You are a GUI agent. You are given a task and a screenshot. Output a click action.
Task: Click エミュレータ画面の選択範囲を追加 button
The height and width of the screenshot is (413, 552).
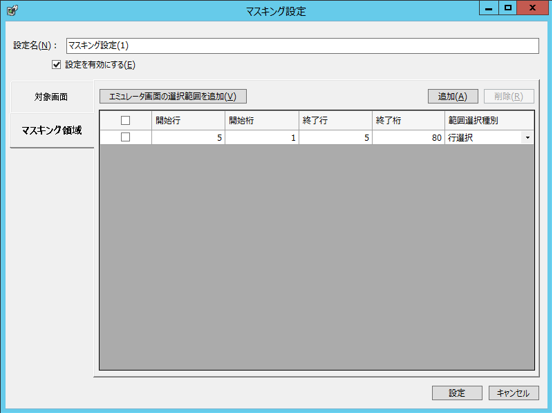click(173, 96)
